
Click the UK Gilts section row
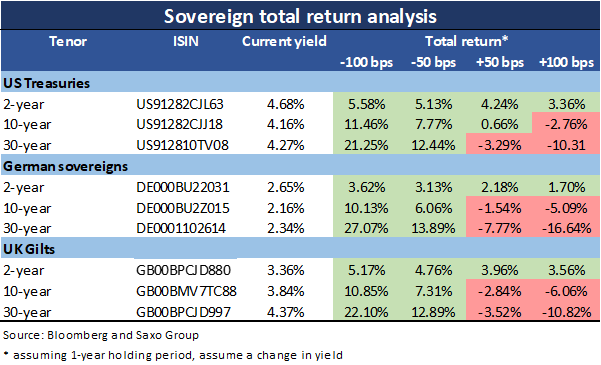pyautogui.click(x=300, y=249)
